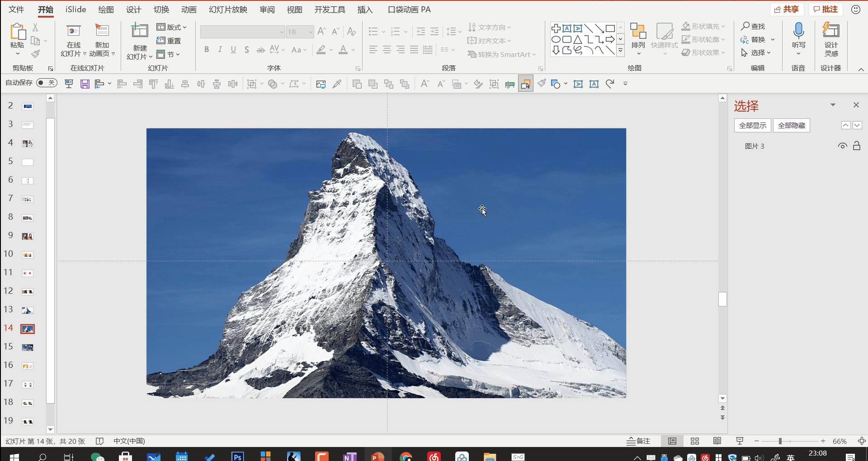This screenshot has width=868, height=461.
Task: Open the Layout (版式) dropdown
Action: tap(172, 27)
